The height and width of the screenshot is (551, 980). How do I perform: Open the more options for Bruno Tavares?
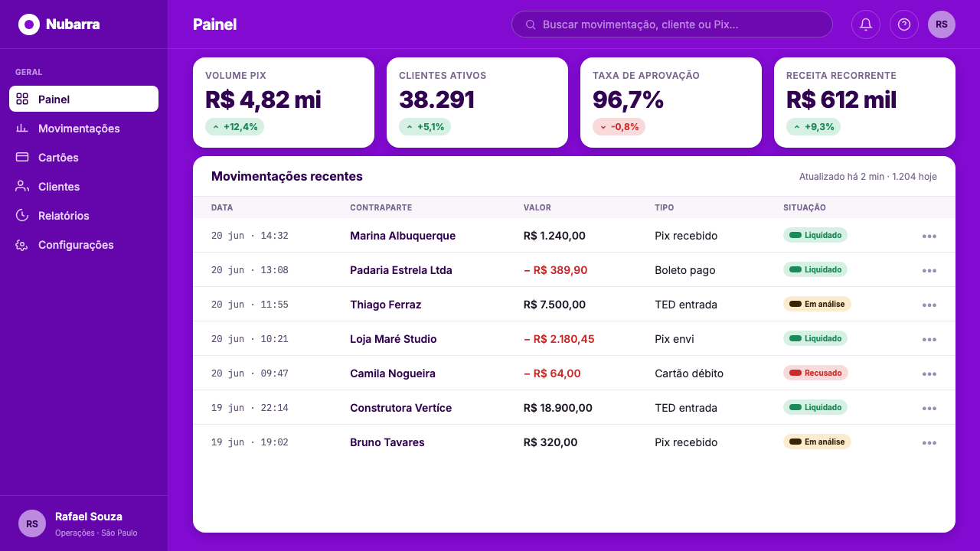point(929,442)
